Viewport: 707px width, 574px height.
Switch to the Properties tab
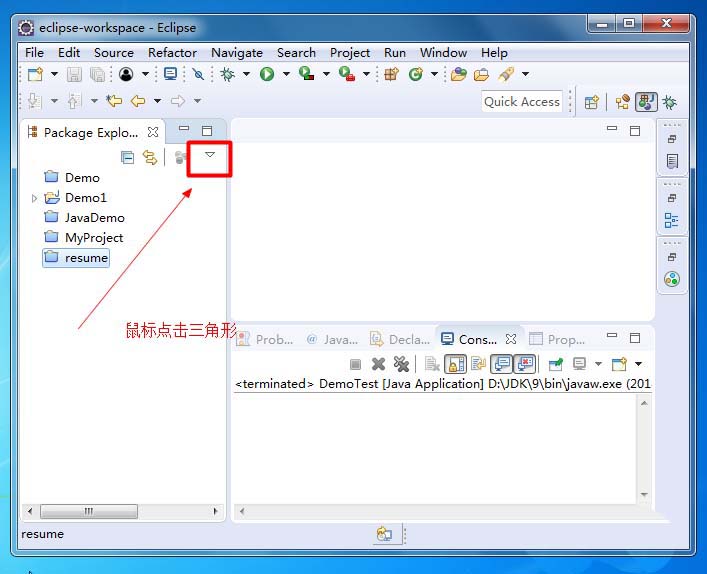[x=557, y=339]
